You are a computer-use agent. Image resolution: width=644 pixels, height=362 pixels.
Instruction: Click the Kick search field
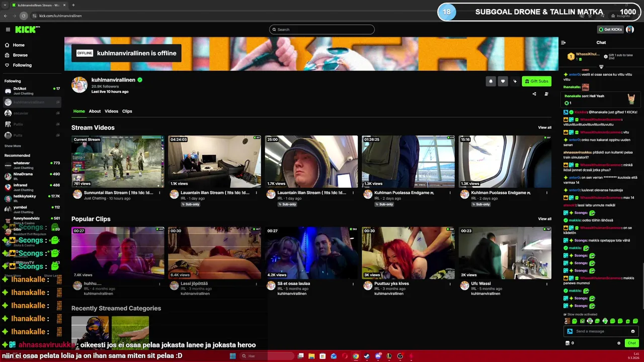[322, 29]
